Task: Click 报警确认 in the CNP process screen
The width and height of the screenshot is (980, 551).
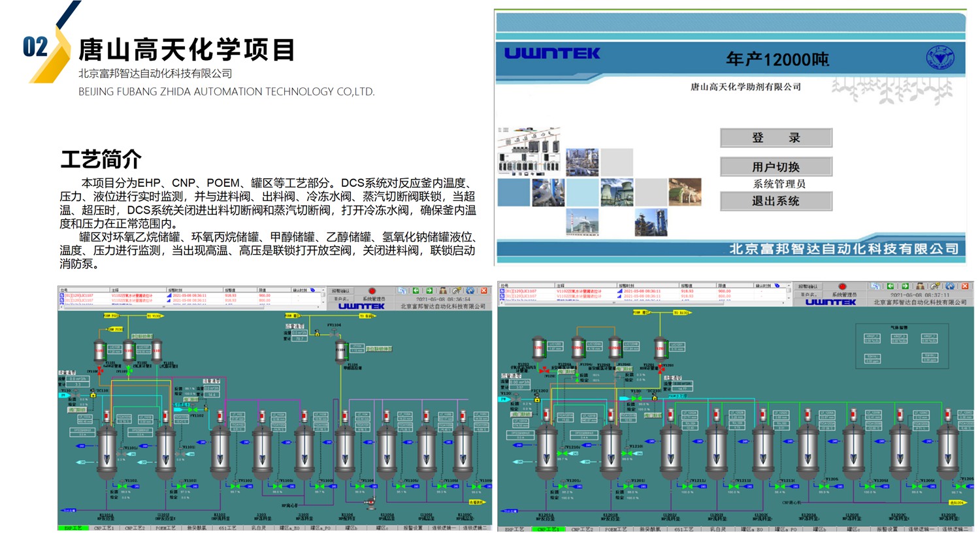Action: point(808,287)
